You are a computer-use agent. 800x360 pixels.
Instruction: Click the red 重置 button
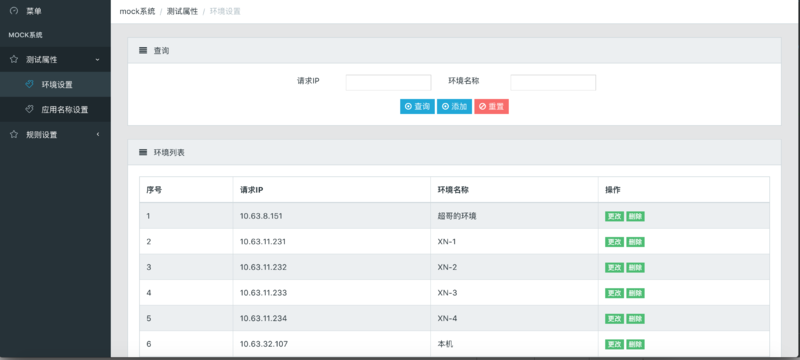click(492, 107)
